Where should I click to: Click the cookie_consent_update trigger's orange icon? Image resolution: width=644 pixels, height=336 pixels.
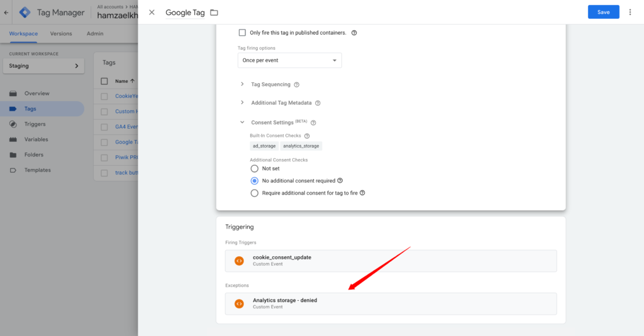(239, 261)
